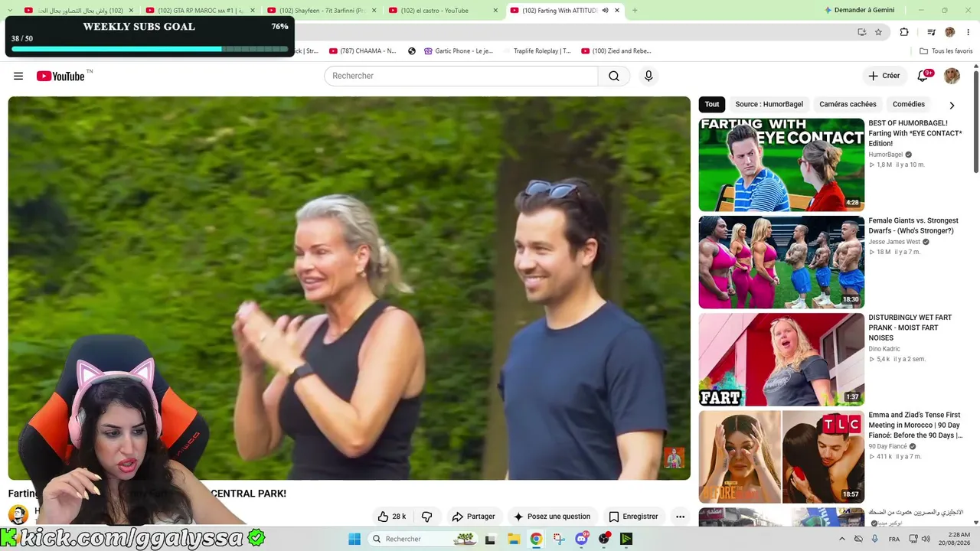980x551 pixels.
Task: Open Female Giants vs. Strongest Dwarfs thumbnail
Action: point(781,262)
